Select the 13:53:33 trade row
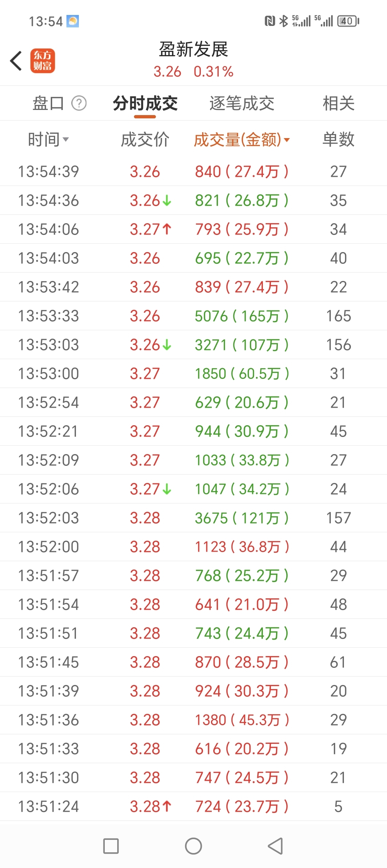387x868 pixels. (x=193, y=316)
